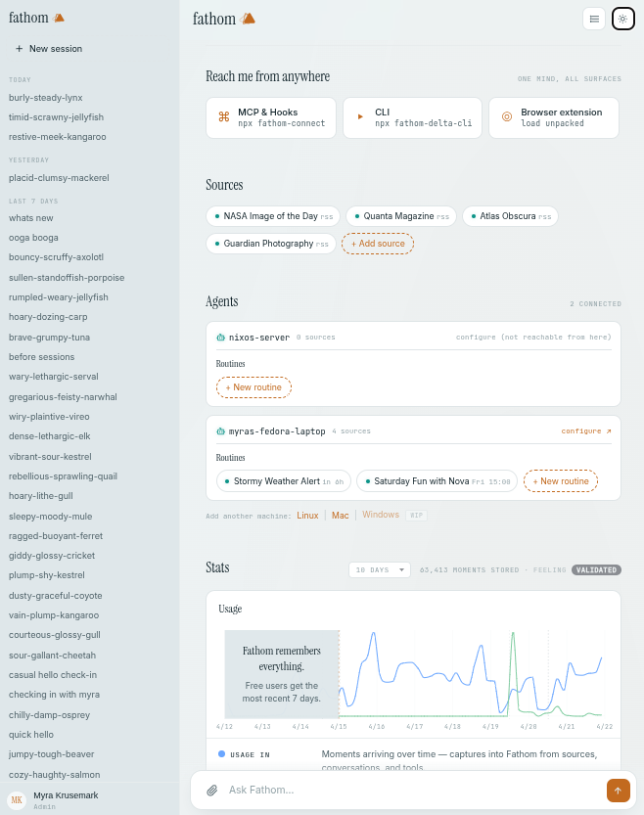The height and width of the screenshot is (815, 644).
Task: Open the Stormy Weather Alert routine
Action: pyautogui.click(x=284, y=481)
